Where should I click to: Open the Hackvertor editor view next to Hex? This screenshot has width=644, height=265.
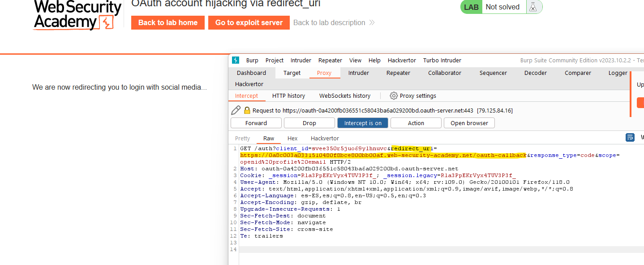tap(325, 138)
